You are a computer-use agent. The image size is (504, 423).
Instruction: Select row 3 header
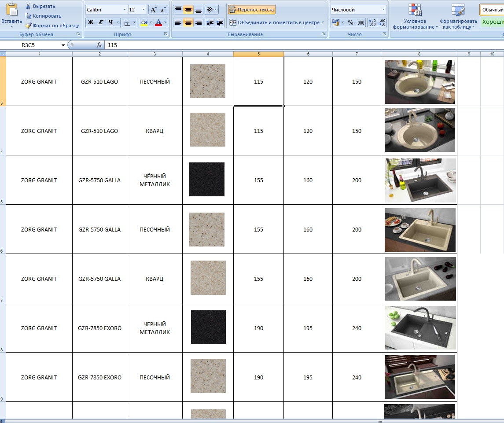click(x=3, y=81)
